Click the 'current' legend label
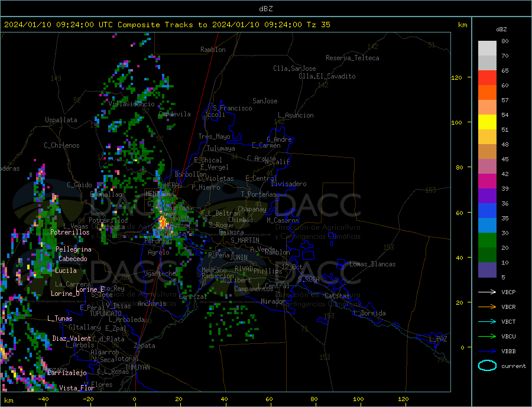This screenshot has width=532, height=407. pyautogui.click(x=514, y=366)
